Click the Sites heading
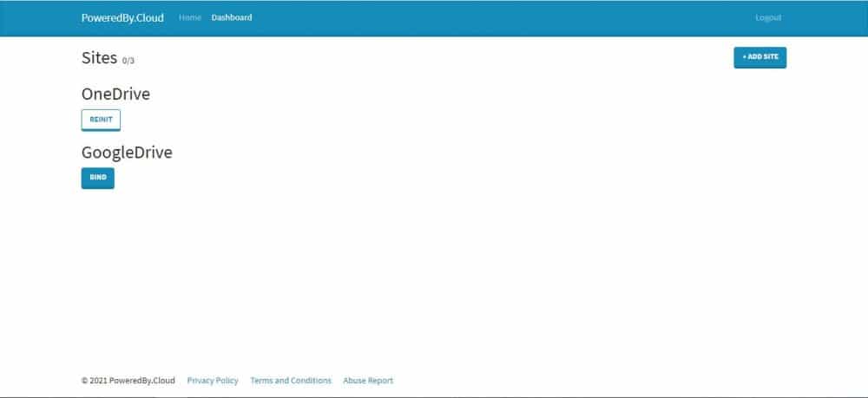Screen dimensions: 868x398 99,58
